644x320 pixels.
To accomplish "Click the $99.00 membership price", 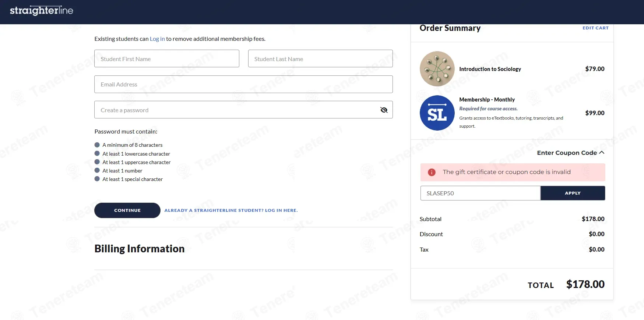I will pos(595,113).
